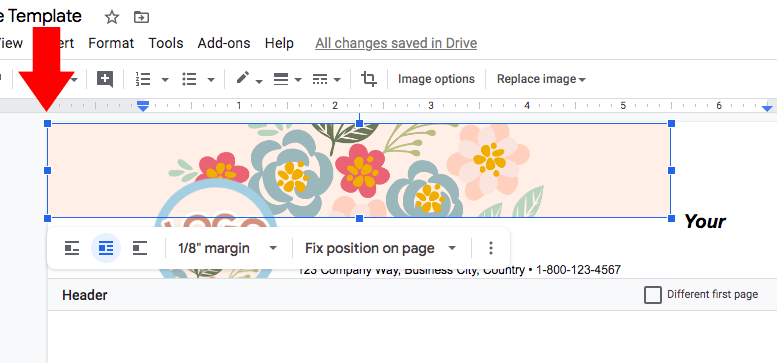Screen dimensions: 777x363
Task: Select border color pencil icon
Action: coord(243,78)
